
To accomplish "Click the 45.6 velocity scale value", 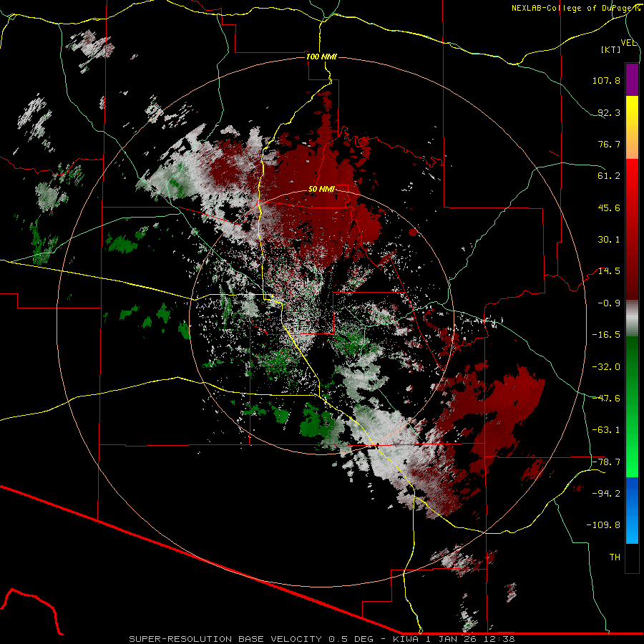I will (609, 208).
